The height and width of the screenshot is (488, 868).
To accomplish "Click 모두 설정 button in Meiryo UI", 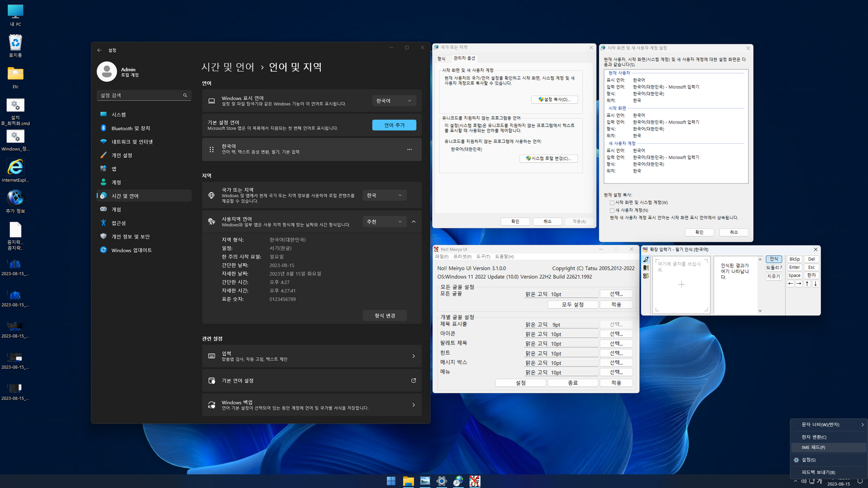I will (573, 304).
